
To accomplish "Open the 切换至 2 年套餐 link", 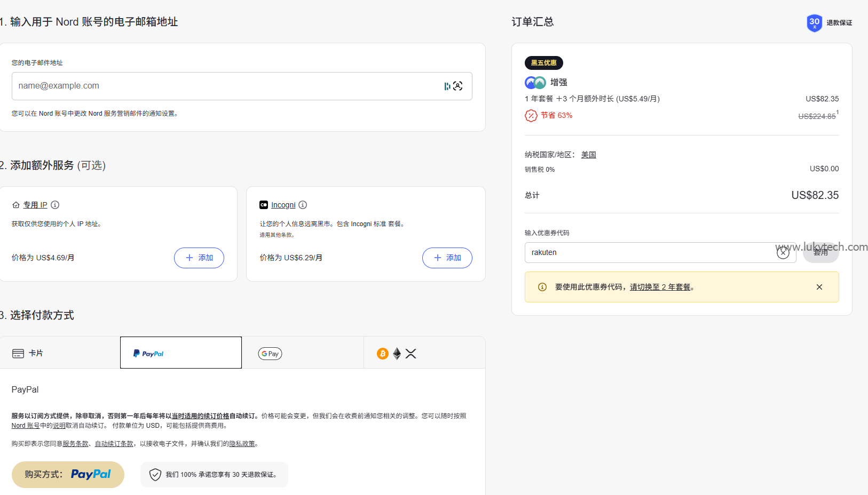I will (661, 287).
